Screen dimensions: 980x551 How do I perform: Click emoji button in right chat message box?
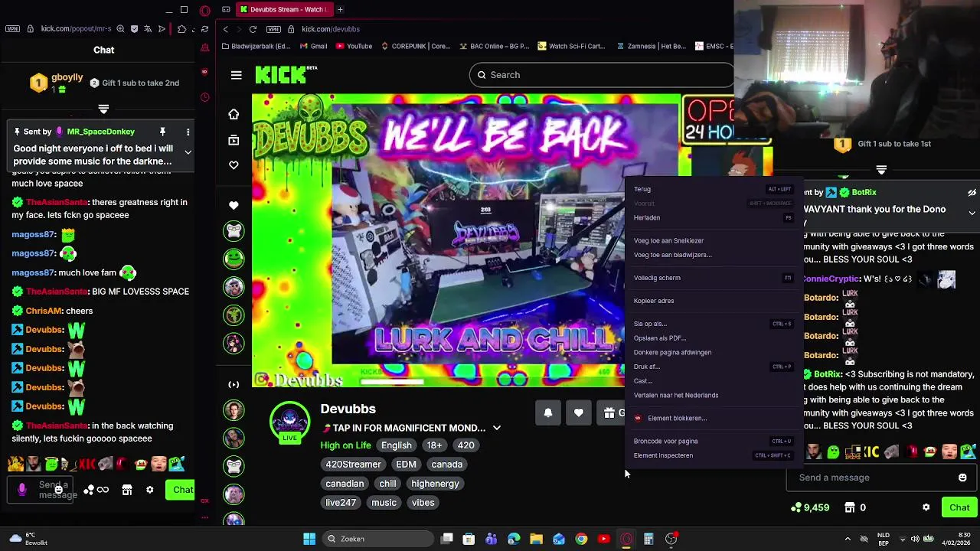tap(962, 478)
